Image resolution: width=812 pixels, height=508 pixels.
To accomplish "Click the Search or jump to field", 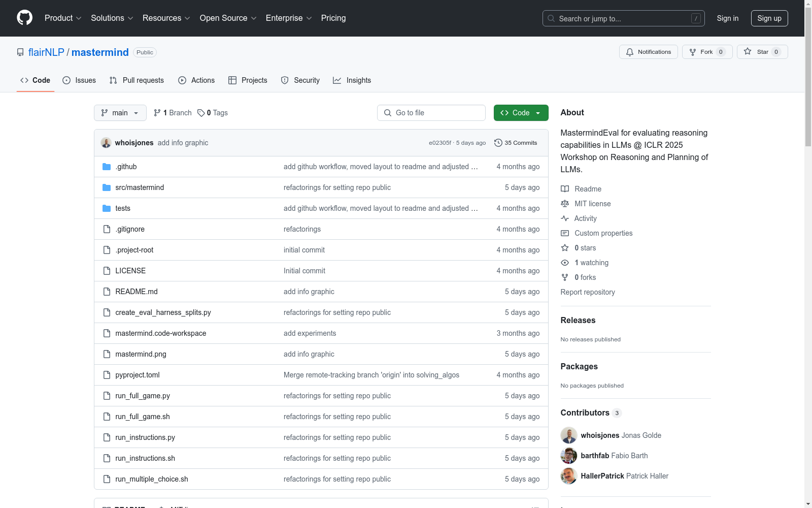I will pos(624,18).
